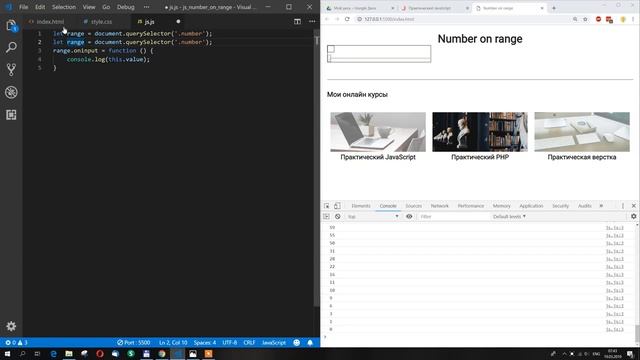The width and height of the screenshot is (640, 360).
Task: Click Ln 2, Col 10 in status bar
Action: pos(173,342)
